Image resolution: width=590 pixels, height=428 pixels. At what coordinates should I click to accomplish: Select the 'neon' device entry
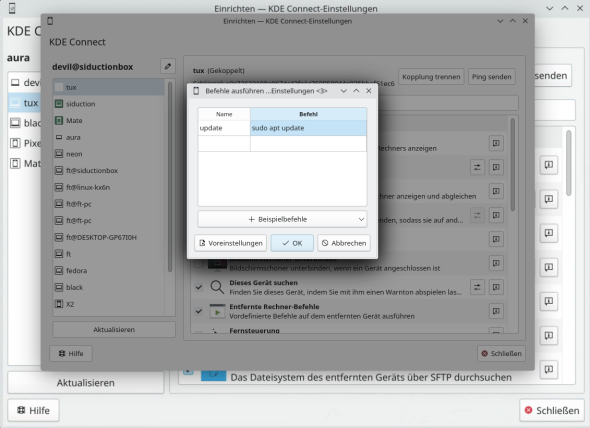109,154
